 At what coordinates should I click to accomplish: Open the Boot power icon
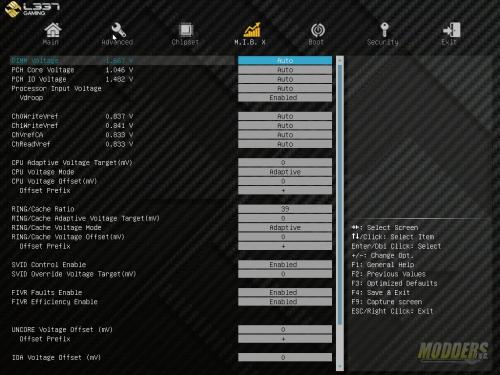tap(318, 30)
